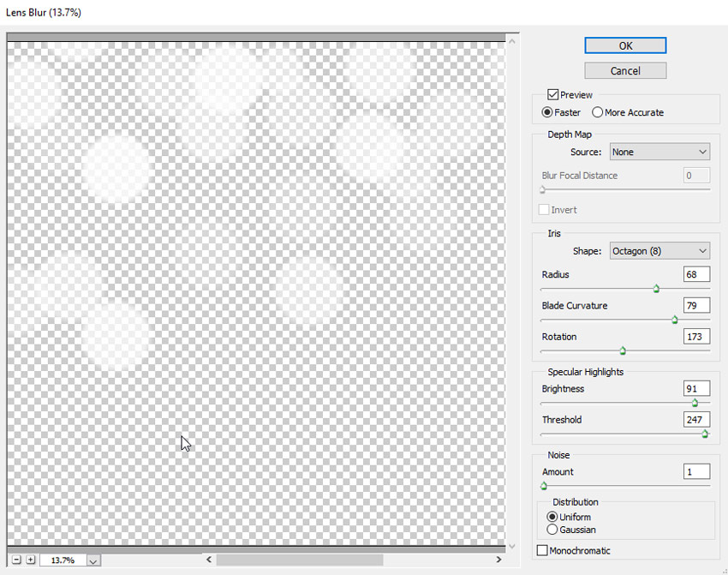728x575 pixels.
Task: Toggle the Invert checkbox
Action: click(x=544, y=209)
